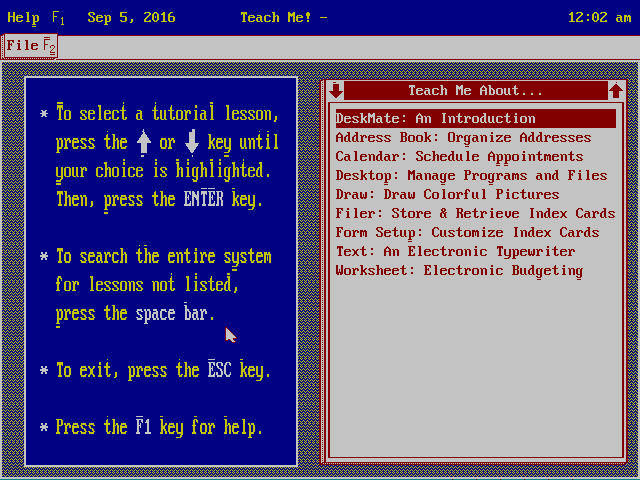The height and width of the screenshot is (480, 640).
Task: Select Form Setup: Customize Index Cards lesson
Action: (x=467, y=233)
